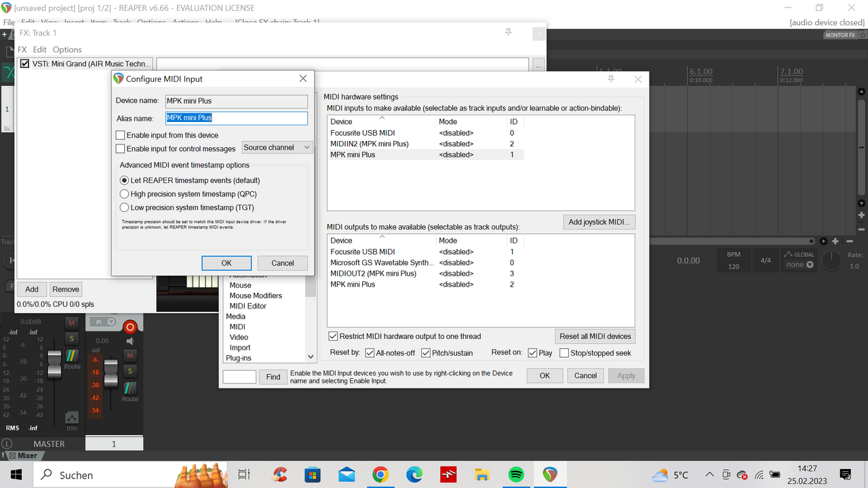Click the Reset all MIDI devices button

click(x=595, y=336)
